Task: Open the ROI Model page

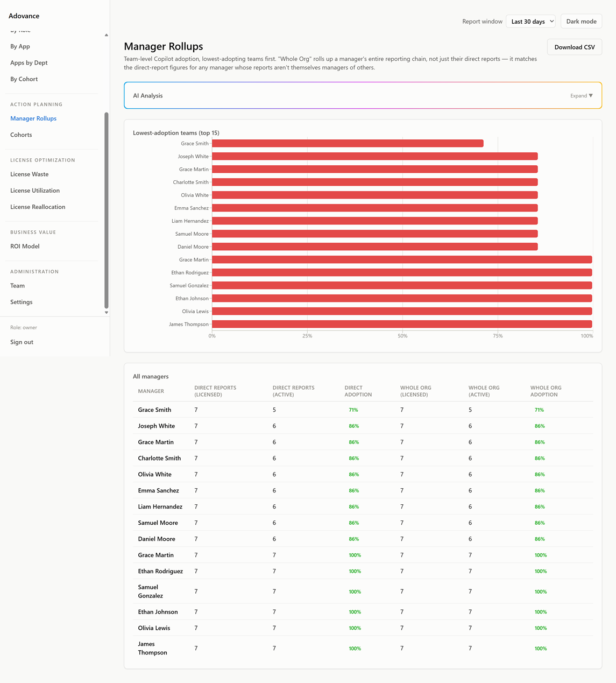Action: [x=25, y=247]
